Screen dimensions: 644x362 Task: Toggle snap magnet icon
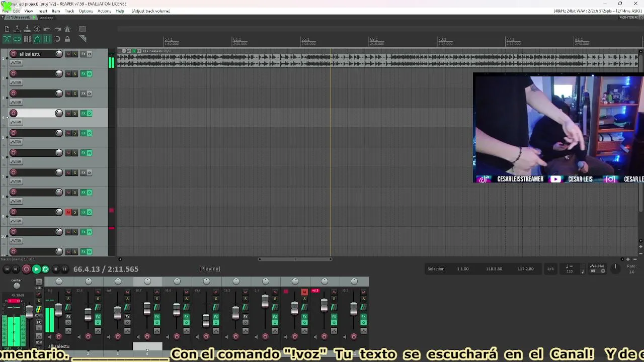tap(57, 39)
